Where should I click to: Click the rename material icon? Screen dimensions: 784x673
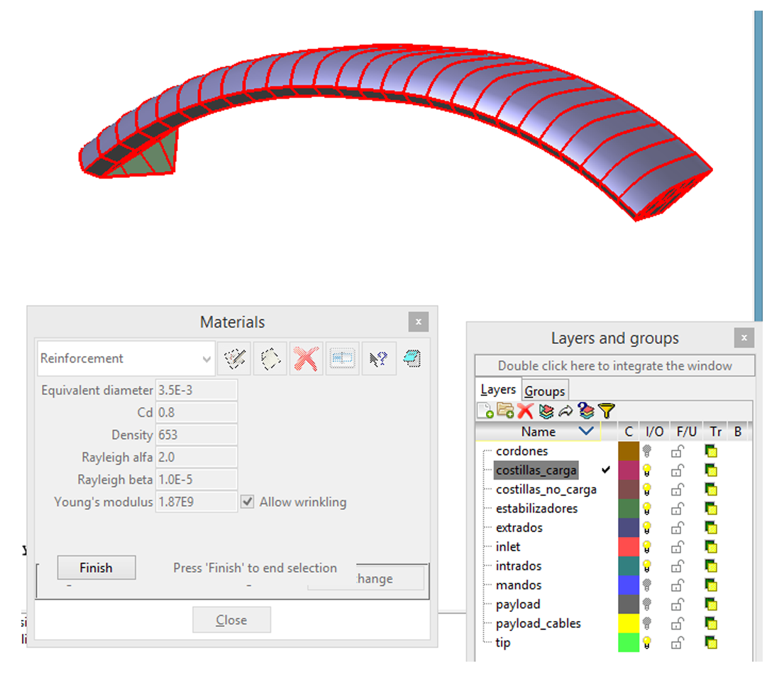click(342, 359)
